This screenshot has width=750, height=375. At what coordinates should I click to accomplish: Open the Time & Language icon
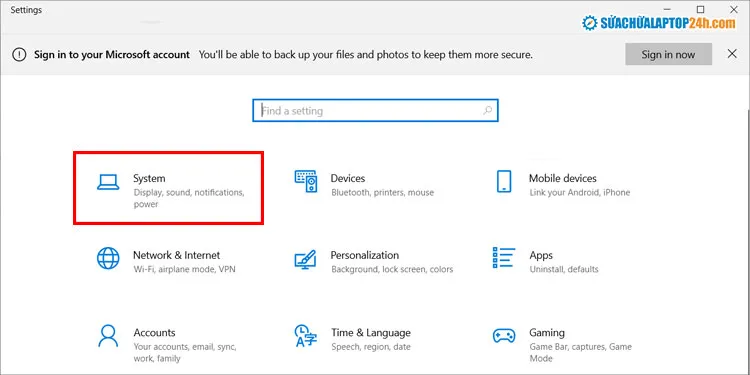click(x=306, y=336)
